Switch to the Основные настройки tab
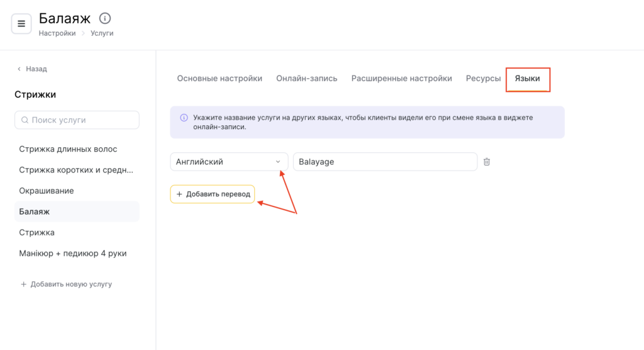 click(219, 79)
